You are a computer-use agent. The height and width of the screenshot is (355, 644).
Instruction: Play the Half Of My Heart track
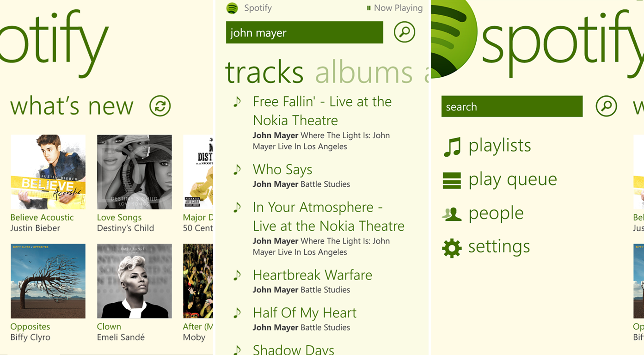(305, 313)
